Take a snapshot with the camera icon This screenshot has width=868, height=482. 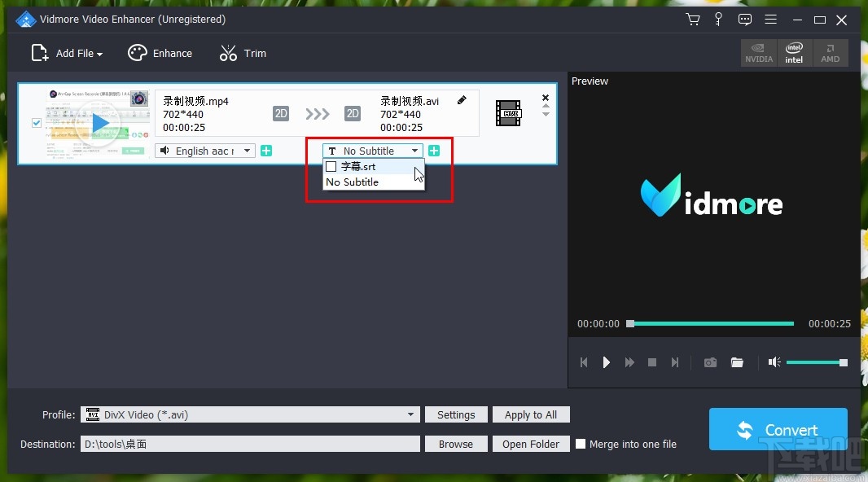pyautogui.click(x=710, y=362)
